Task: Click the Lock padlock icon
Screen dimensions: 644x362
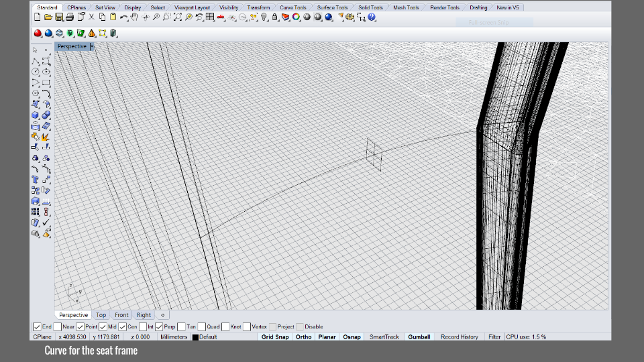Action: pos(275,17)
